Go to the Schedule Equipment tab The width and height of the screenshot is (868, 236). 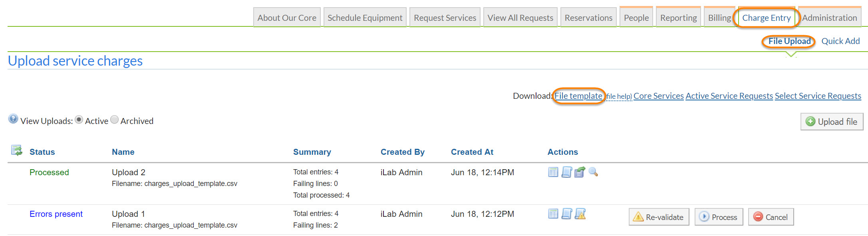(365, 18)
